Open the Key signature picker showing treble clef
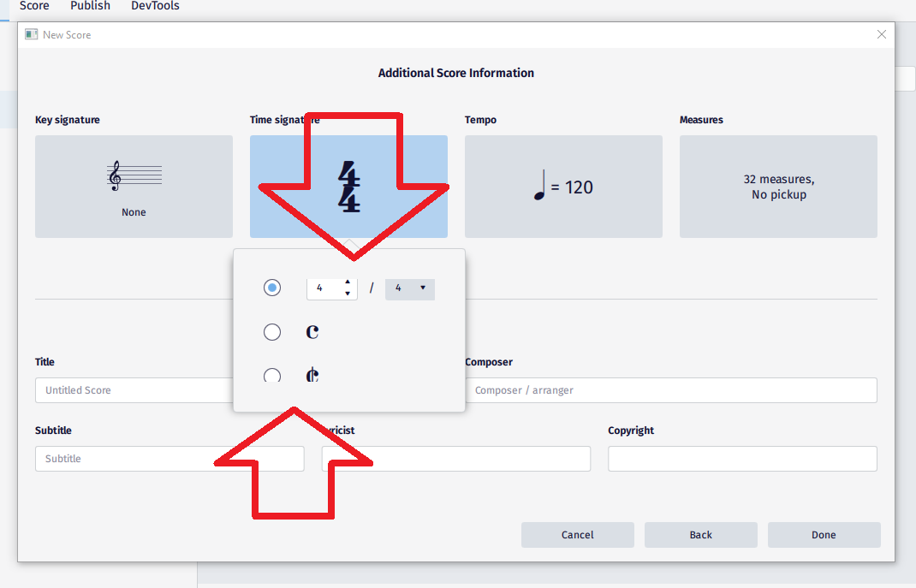This screenshot has width=916, height=588. tap(134, 186)
